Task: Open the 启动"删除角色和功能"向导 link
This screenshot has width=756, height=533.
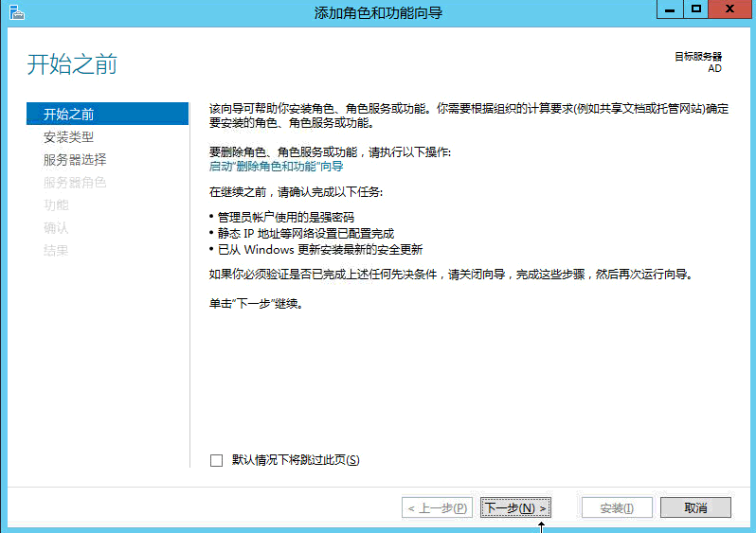Action: tap(276, 166)
